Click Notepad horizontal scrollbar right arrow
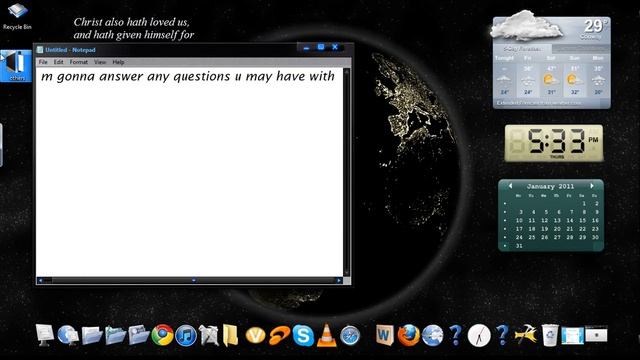 (339, 280)
